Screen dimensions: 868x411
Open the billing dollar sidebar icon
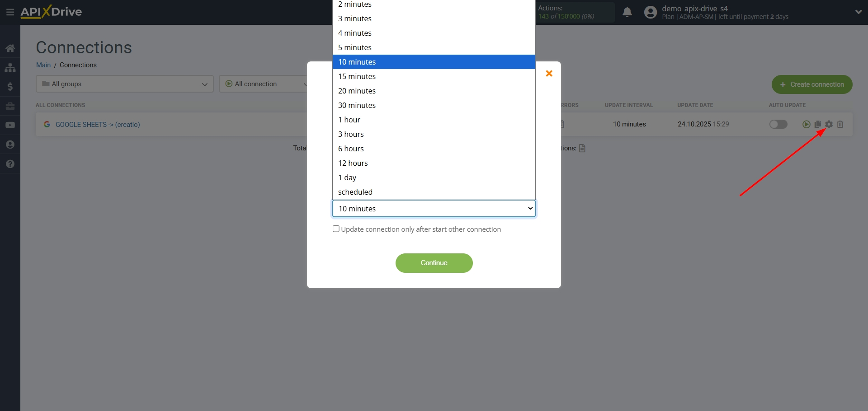tap(10, 87)
